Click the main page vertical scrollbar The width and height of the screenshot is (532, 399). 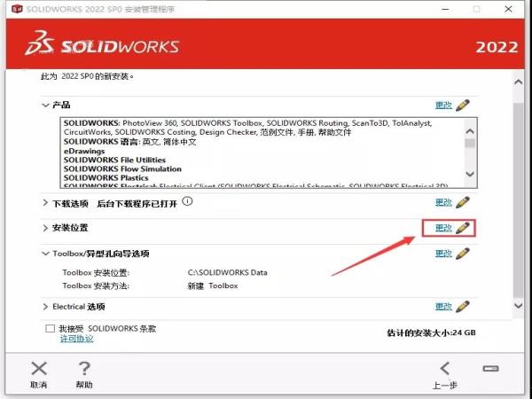click(519, 195)
